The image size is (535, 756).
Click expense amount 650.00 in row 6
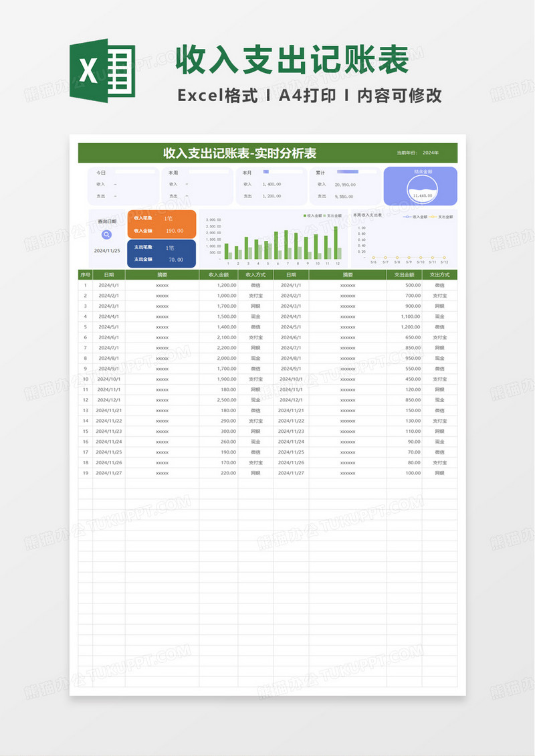[413, 337]
